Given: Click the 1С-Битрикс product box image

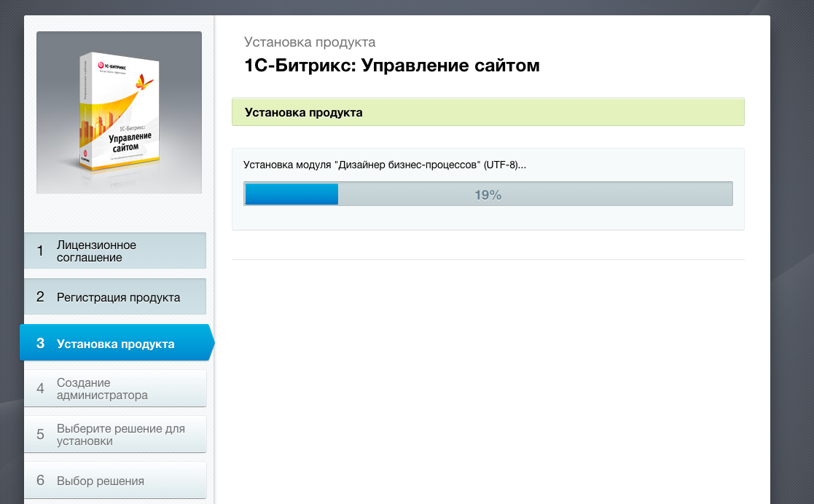Looking at the screenshot, I should (x=120, y=113).
